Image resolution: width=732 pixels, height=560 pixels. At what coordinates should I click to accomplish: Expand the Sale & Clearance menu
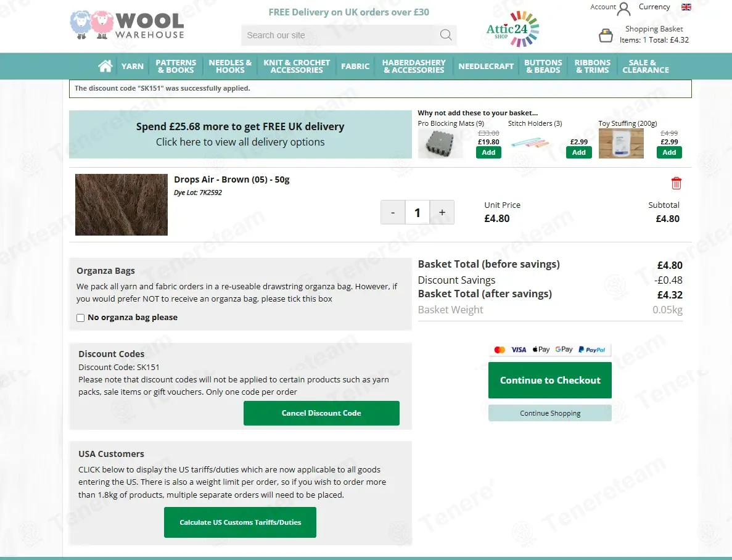(645, 67)
